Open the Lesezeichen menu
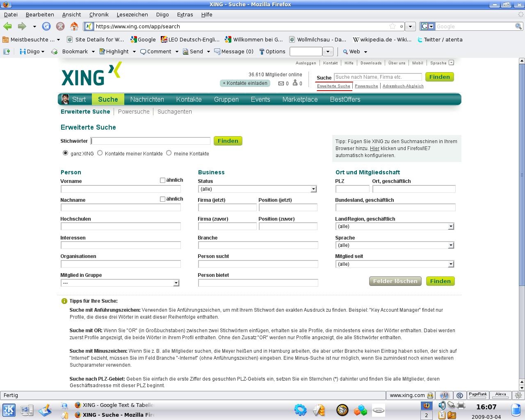 point(132,14)
